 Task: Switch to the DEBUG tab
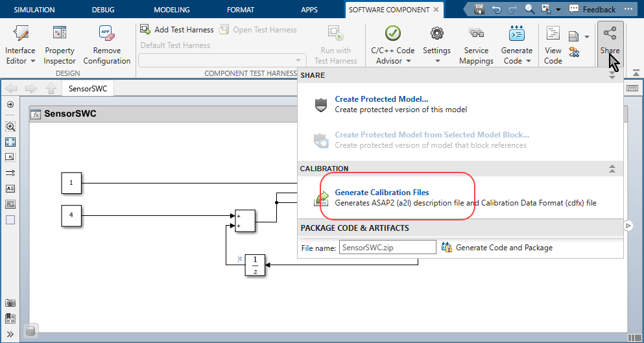(x=103, y=10)
